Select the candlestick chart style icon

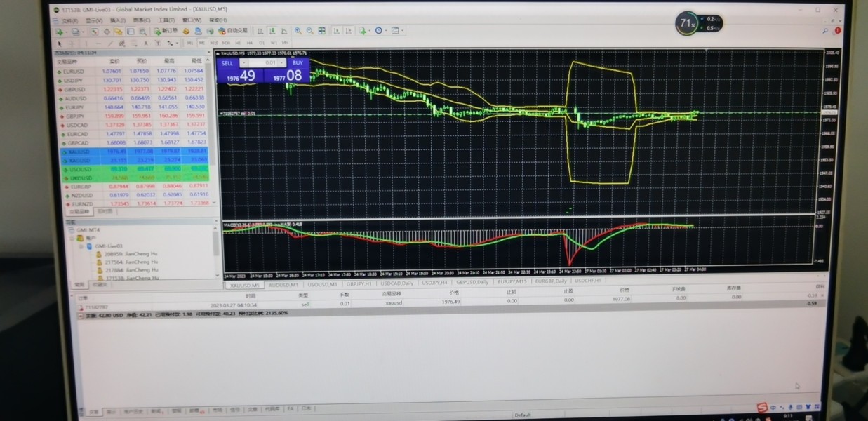coord(272,31)
